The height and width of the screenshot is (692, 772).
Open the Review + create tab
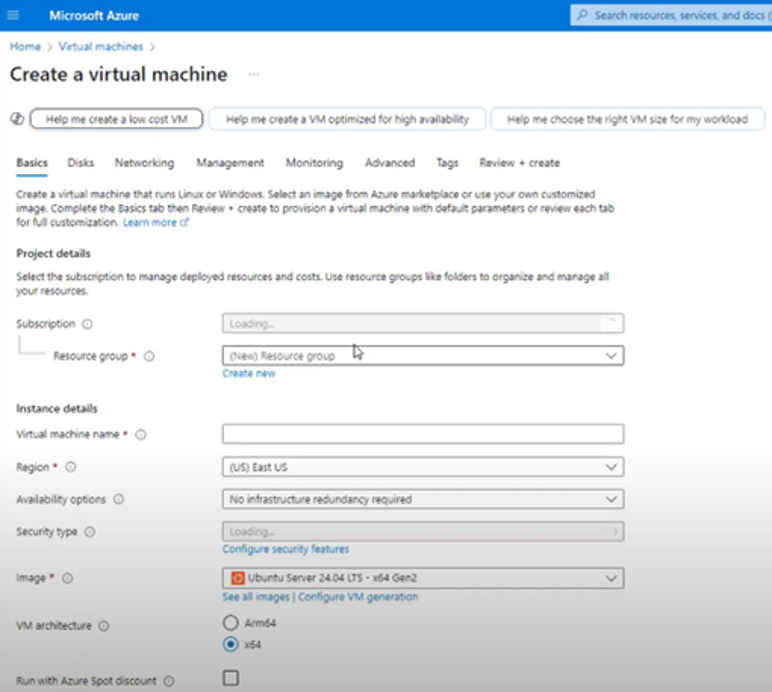(519, 163)
